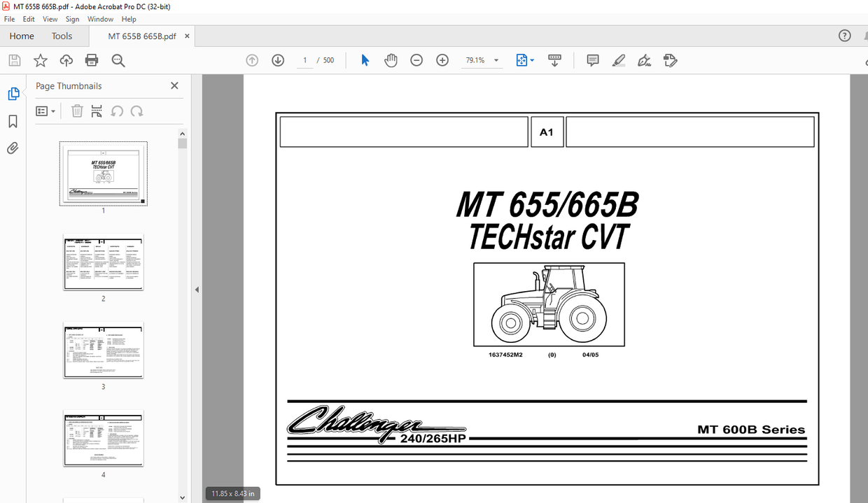
Task: Open the Add Comment tool
Action: (592, 60)
